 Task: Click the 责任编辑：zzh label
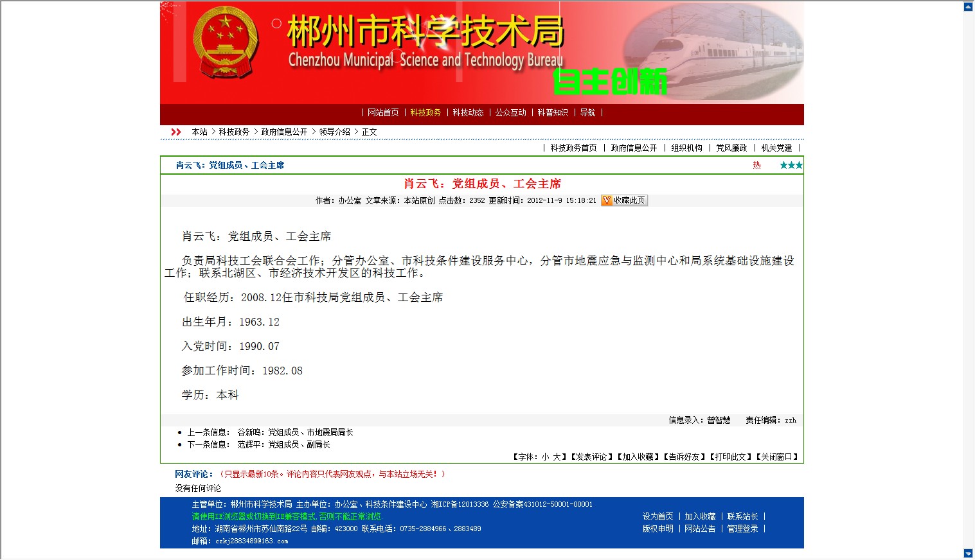(x=771, y=420)
